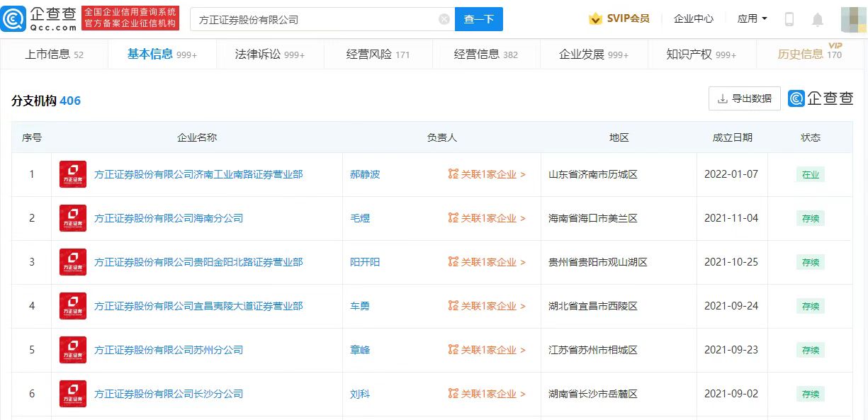Open 宜昌夷陵大道证券营业部 branch link
This screenshot has height=420, width=868.
(x=198, y=306)
